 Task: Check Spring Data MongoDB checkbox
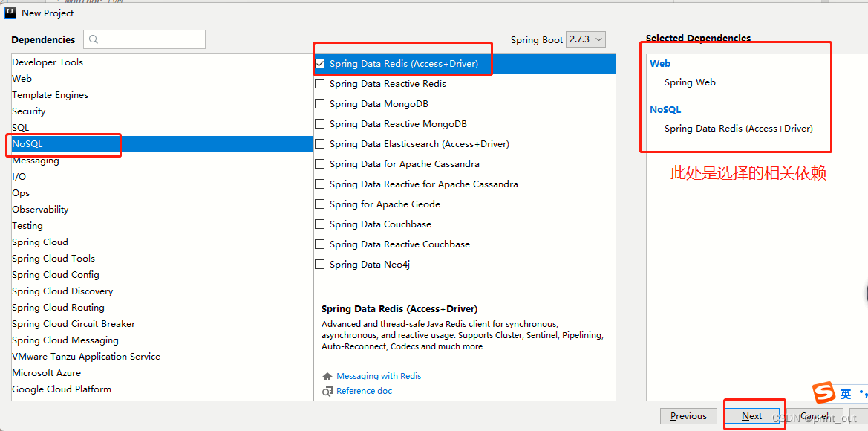(319, 103)
